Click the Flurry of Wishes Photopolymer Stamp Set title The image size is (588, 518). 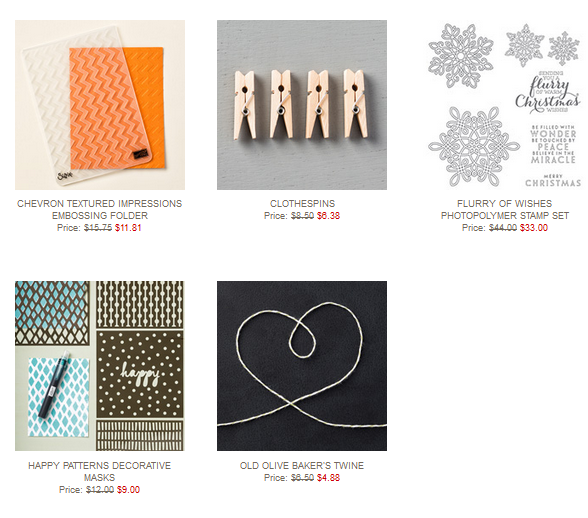pos(505,210)
